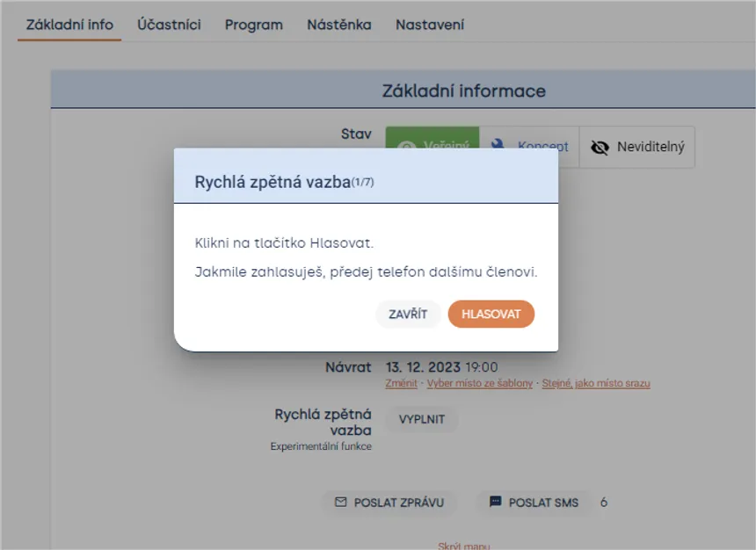Click the crossed-eye icon on Neviditelný
The image size is (756, 550).
click(600, 148)
